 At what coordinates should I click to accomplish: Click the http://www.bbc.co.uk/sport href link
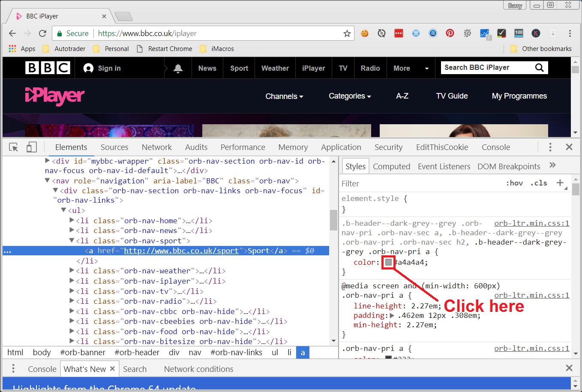coord(181,251)
